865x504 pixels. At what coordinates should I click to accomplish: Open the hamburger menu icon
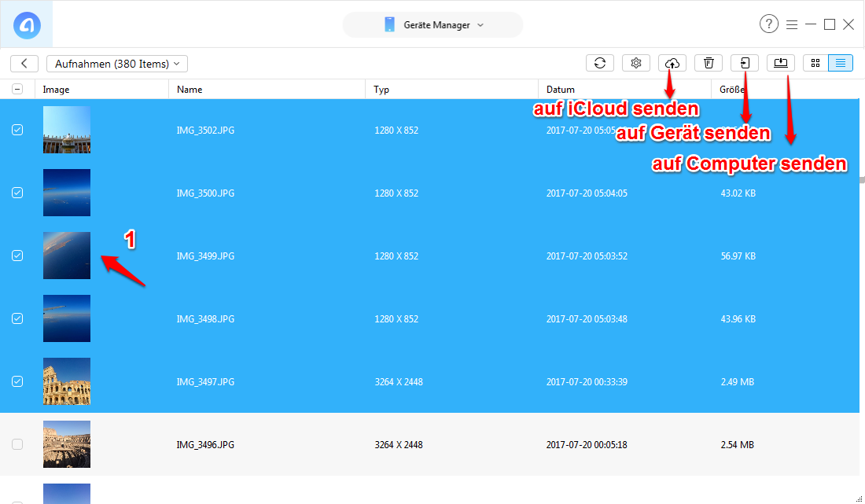tap(792, 25)
